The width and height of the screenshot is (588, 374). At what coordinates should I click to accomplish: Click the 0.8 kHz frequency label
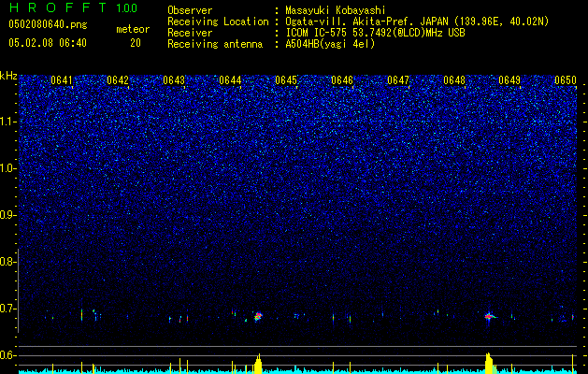click(x=7, y=262)
